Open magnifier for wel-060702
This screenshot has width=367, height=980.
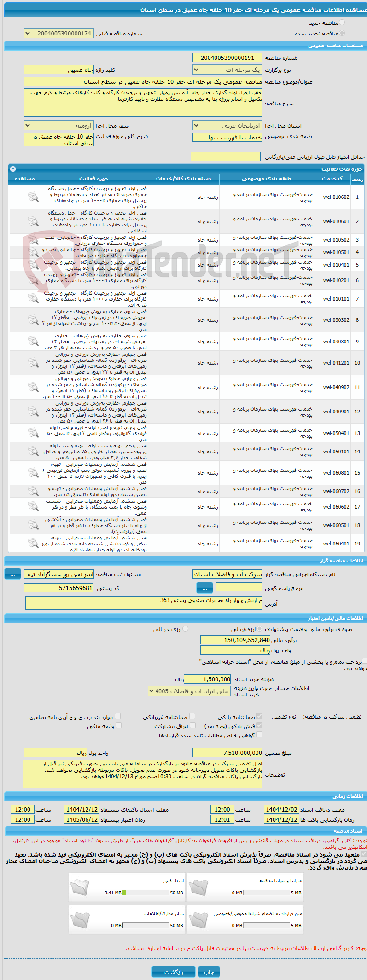pyautogui.click(x=33, y=491)
